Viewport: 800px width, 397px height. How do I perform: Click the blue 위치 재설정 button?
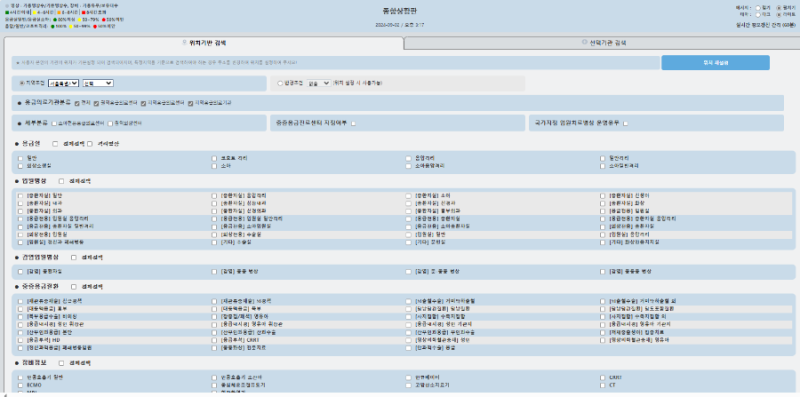pos(715,63)
